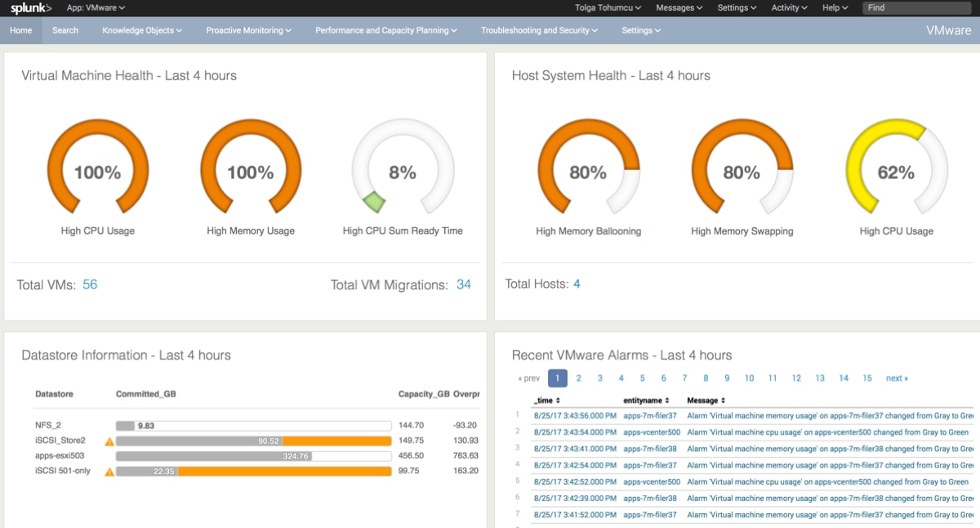Click warning icon beside iSCSI 501-only
The width and height of the screenshot is (980, 528).
click(x=109, y=472)
